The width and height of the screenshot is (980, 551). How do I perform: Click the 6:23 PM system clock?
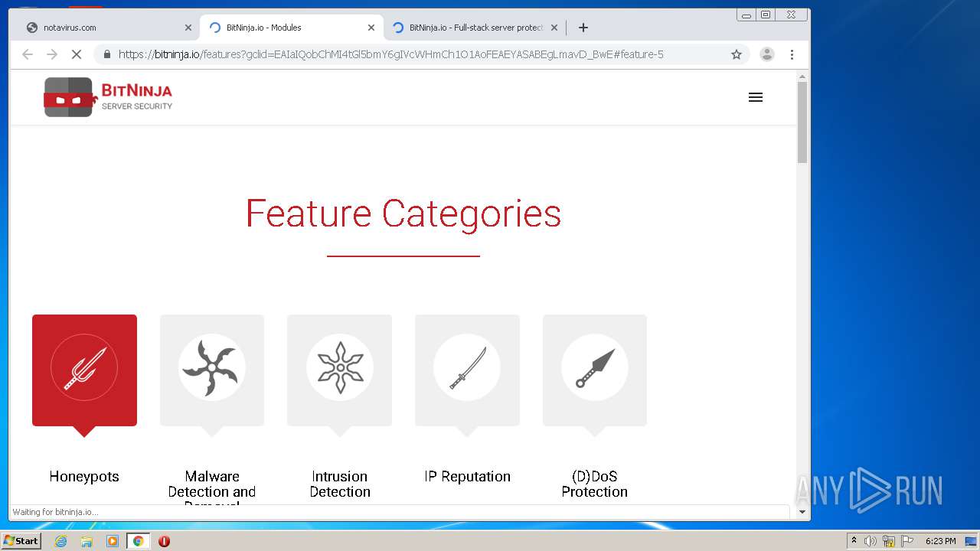click(x=940, y=541)
